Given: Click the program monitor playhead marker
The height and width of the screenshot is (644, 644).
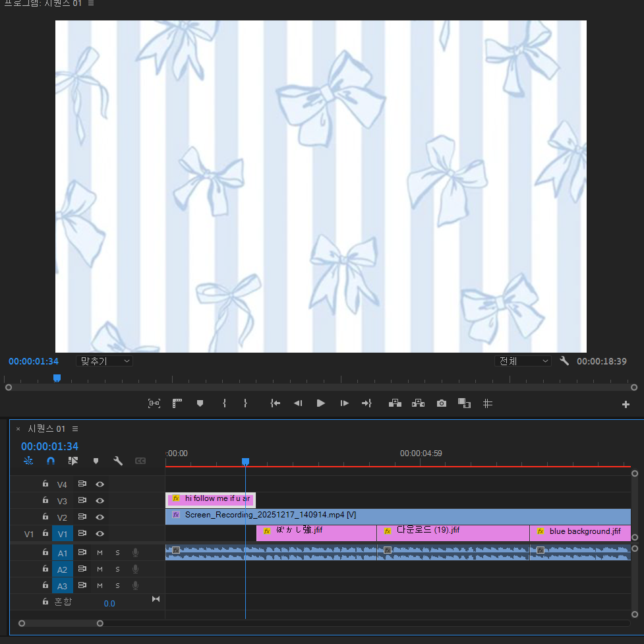Looking at the screenshot, I should pos(57,378).
